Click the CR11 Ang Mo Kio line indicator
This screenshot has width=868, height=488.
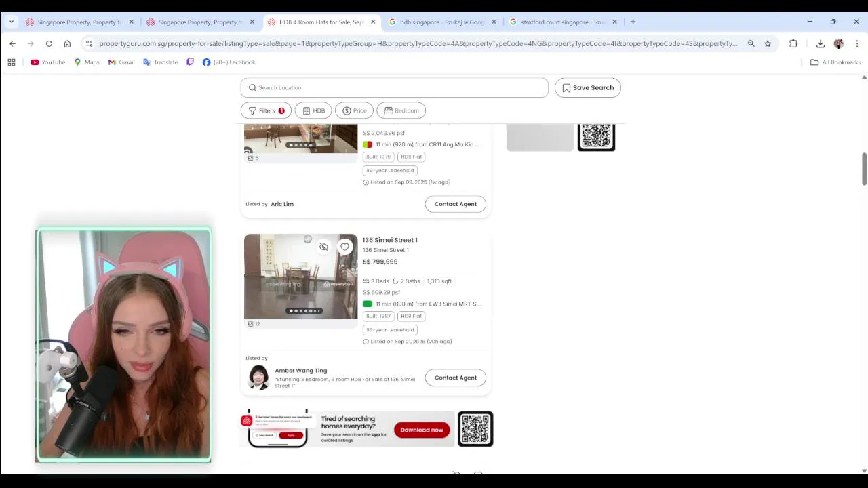368,144
